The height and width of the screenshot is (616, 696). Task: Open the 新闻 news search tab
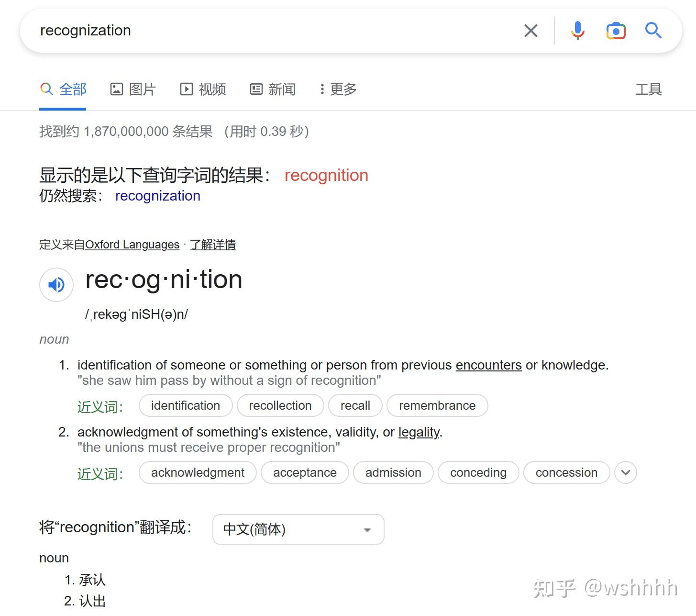click(273, 89)
